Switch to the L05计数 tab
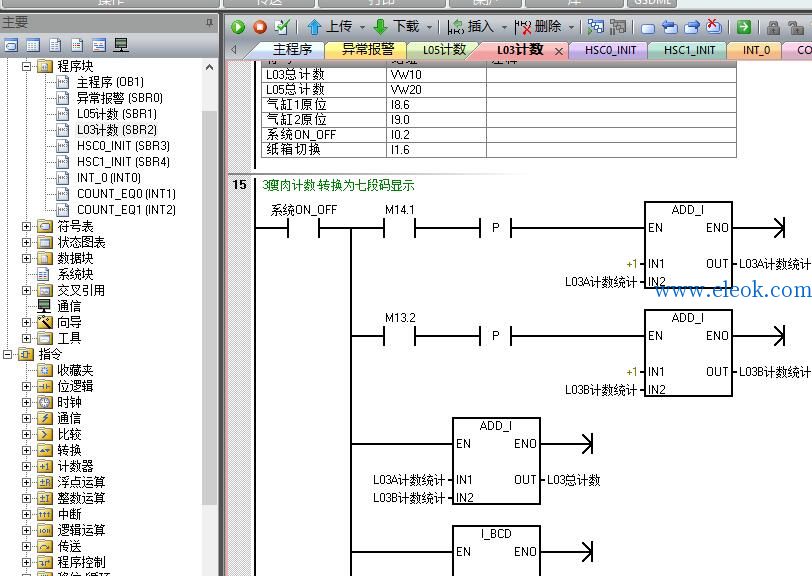This screenshot has width=812, height=576. click(x=444, y=50)
